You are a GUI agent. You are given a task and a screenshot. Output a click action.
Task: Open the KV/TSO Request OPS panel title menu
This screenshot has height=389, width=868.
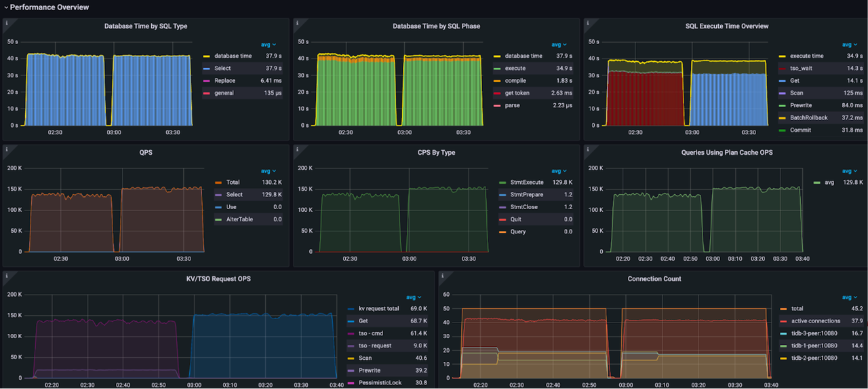(218, 279)
